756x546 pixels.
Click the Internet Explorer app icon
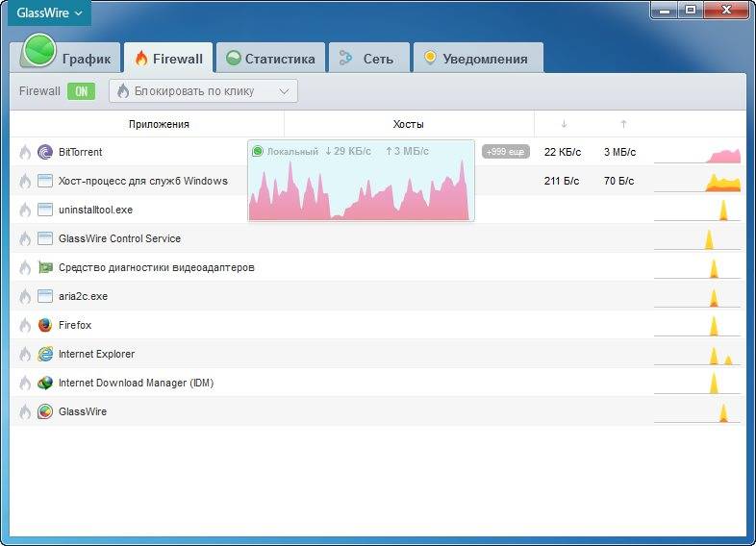pyautogui.click(x=45, y=354)
